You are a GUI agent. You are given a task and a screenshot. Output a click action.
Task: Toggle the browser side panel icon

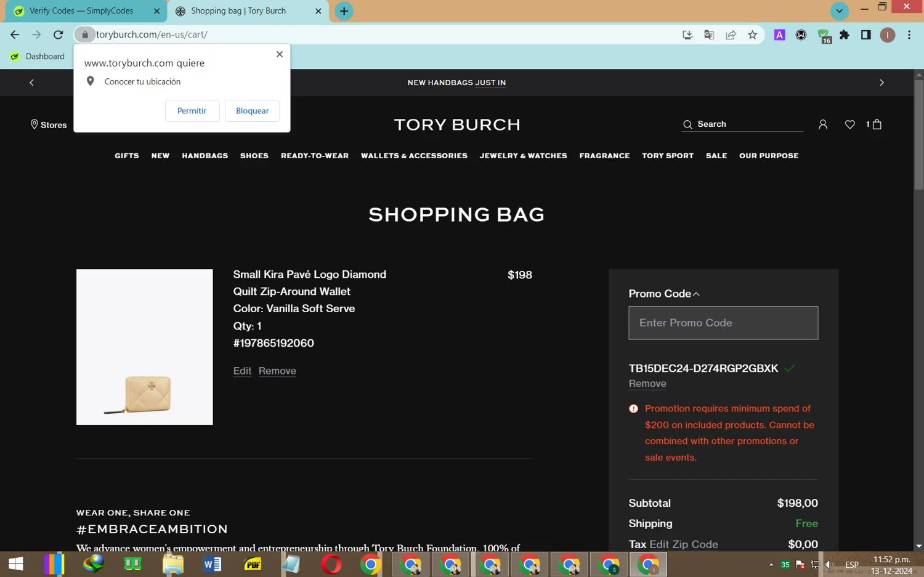coord(865,34)
